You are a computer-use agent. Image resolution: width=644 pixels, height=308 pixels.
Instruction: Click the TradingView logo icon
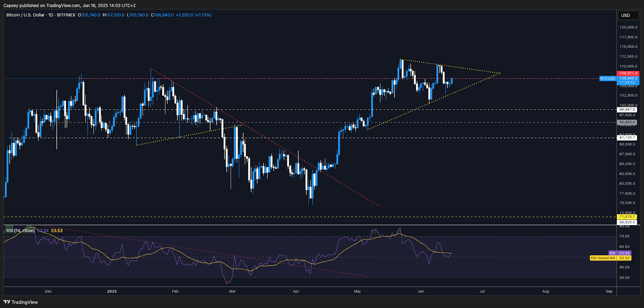coord(7,302)
